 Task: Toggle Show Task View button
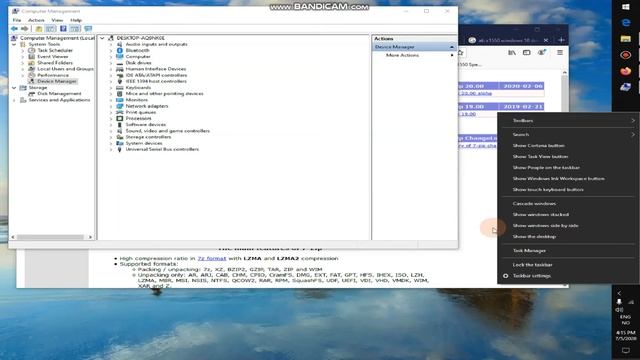click(x=568, y=156)
